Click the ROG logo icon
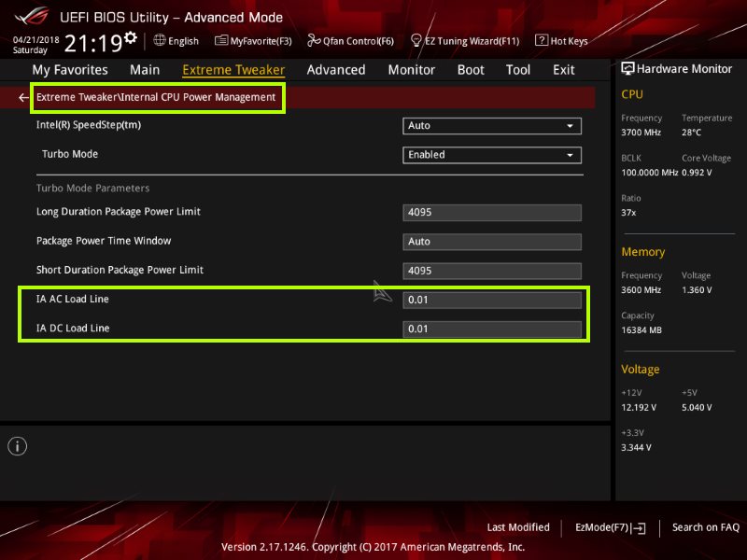Image resolution: width=747 pixels, height=560 pixels. (x=32, y=17)
